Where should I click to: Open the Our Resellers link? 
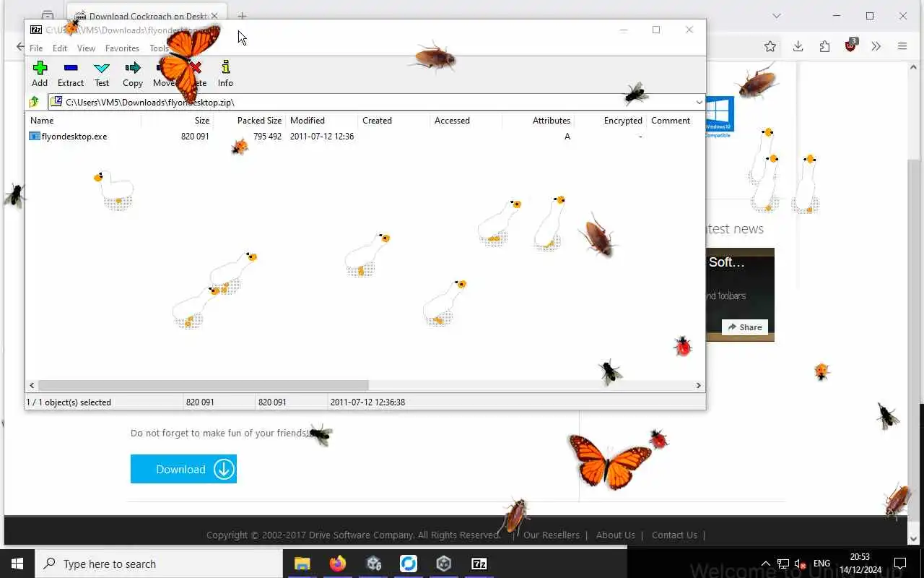click(x=552, y=535)
